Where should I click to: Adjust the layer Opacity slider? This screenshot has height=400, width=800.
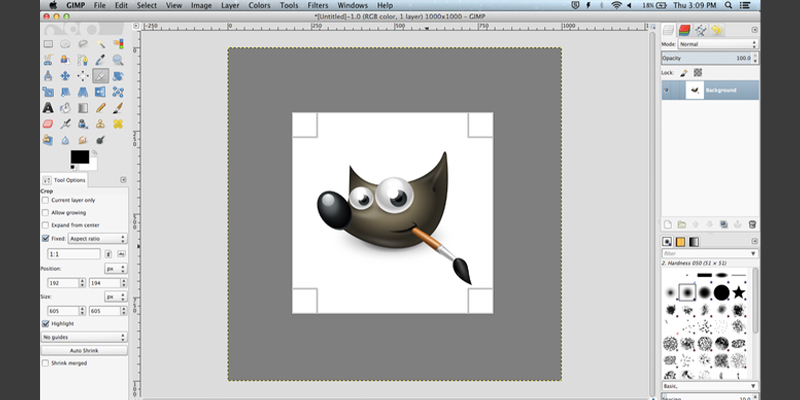pyautogui.click(x=707, y=58)
